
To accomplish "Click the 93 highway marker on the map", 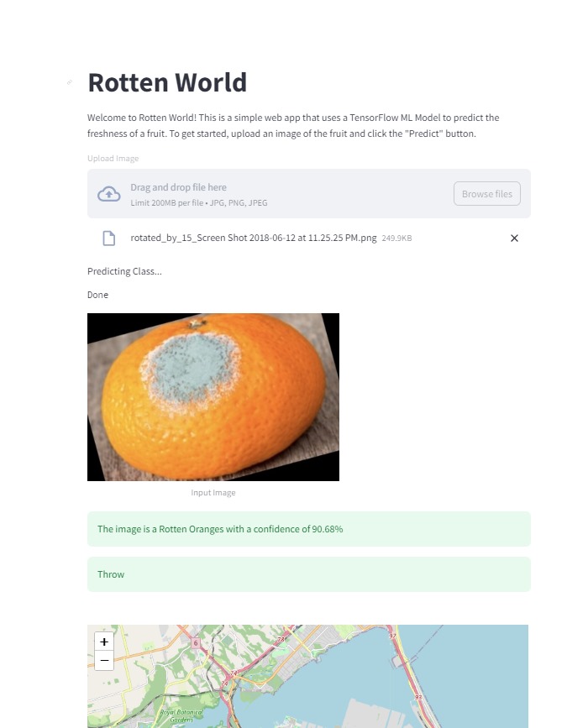I will pyautogui.click(x=417, y=696).
